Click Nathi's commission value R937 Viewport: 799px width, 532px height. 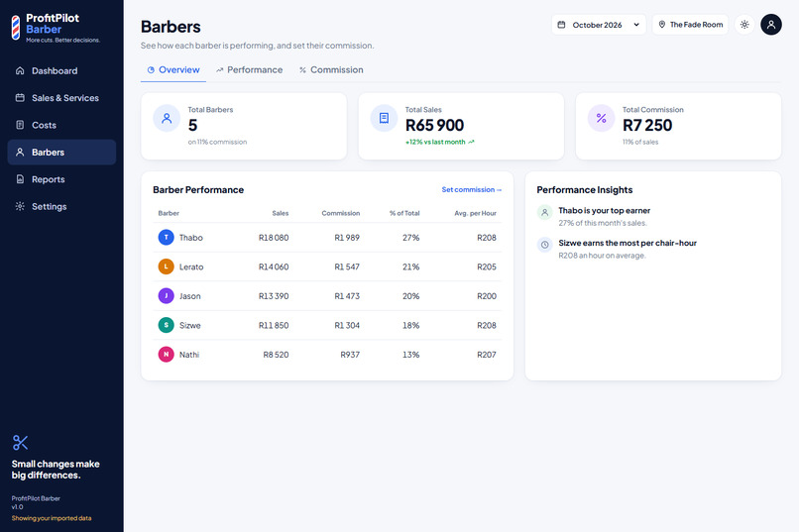pos(350,355)
